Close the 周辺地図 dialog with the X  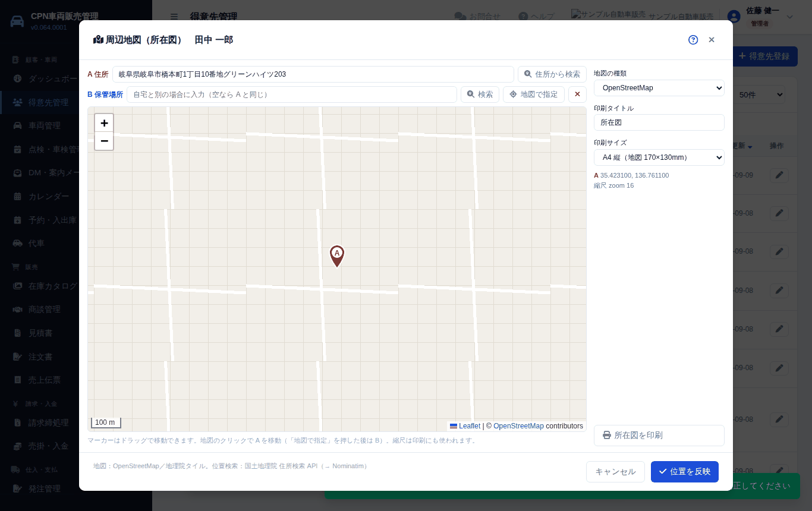click(712, 40)
